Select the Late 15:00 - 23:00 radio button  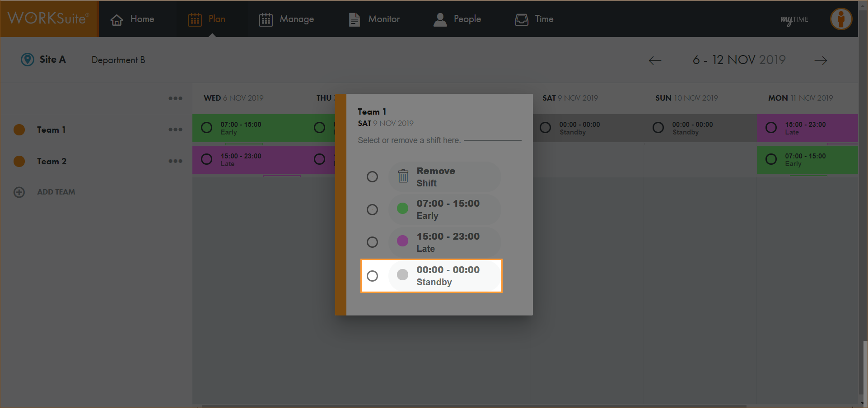(372, 242)
